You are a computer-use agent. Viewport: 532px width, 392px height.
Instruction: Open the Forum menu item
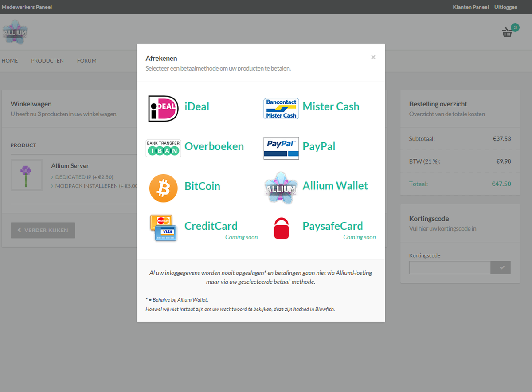(86, 61)
